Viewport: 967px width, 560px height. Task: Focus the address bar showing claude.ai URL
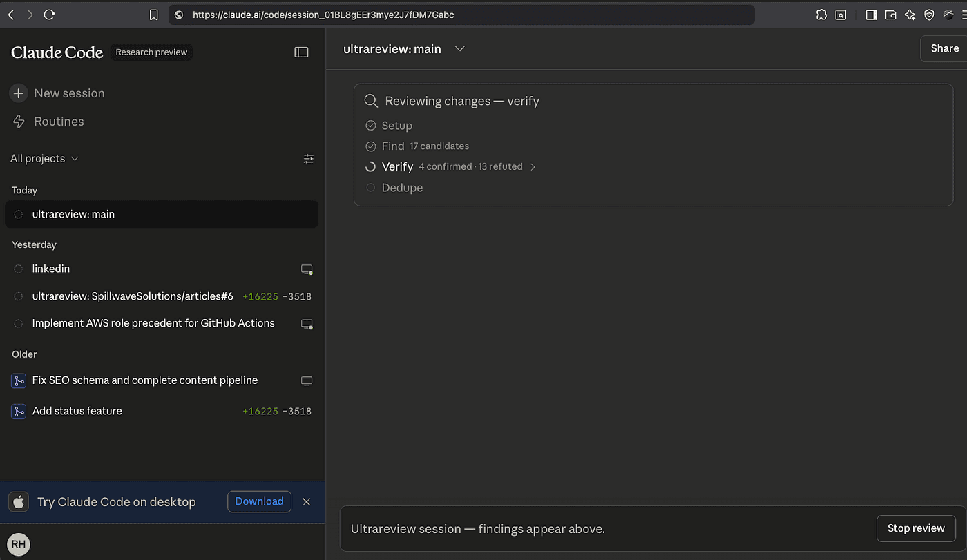461,15
